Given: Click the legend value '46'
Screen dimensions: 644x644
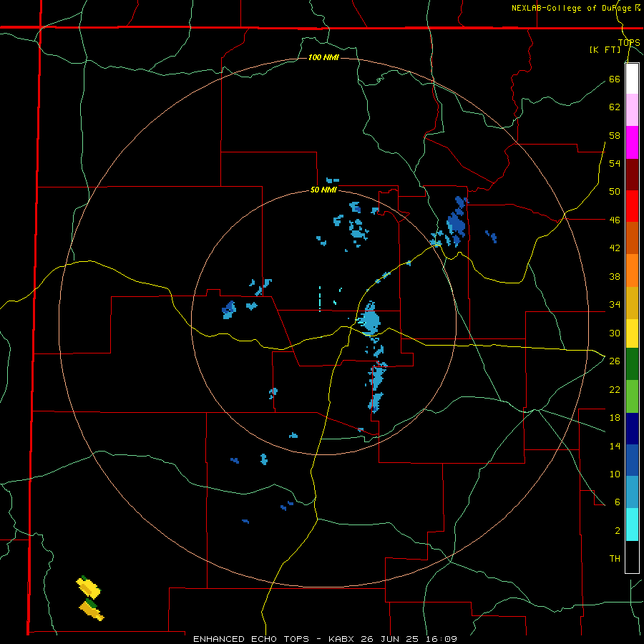Looking at the screenshot, I should pyautogui.click(x=615, y=220).
